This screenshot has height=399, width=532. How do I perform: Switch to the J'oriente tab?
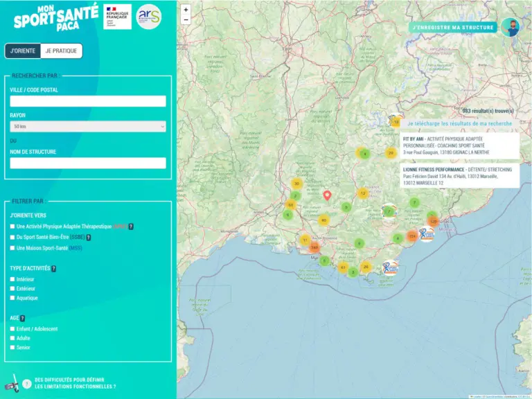pos(23,51)
